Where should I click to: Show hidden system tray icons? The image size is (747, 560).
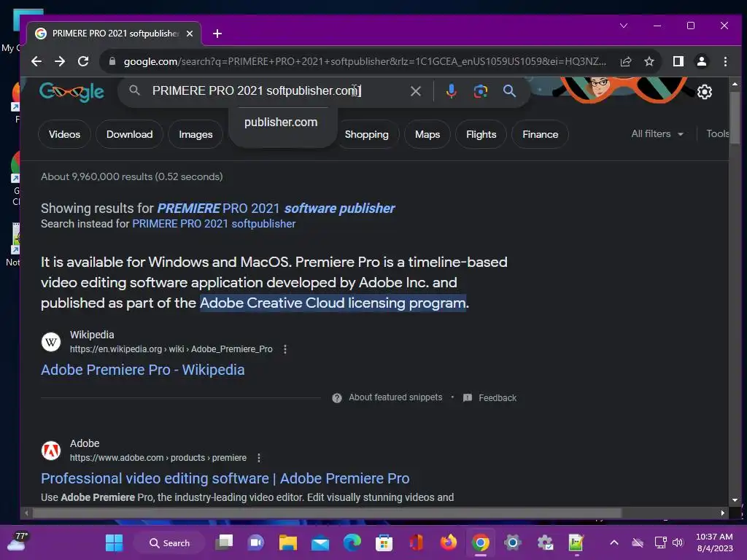pos(614,542)
